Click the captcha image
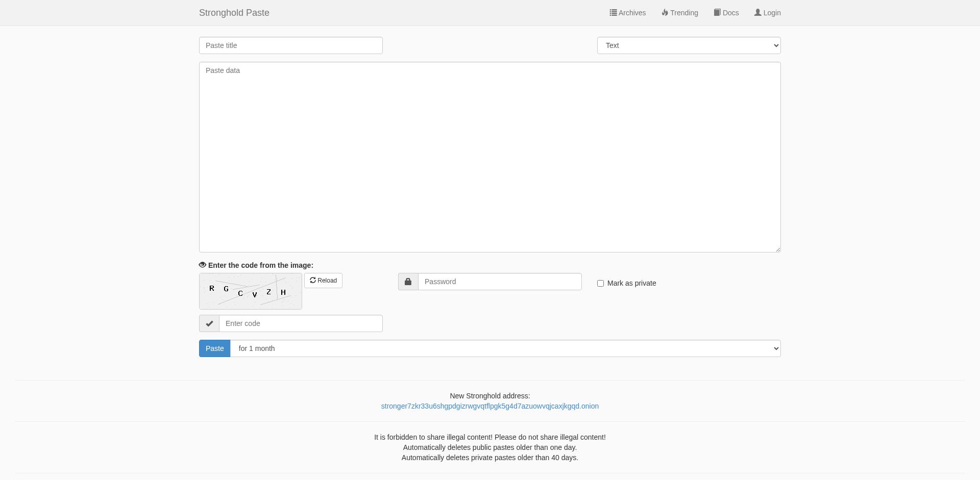The image size is (980, 480). pyautogui.click(x=250, y=291)
